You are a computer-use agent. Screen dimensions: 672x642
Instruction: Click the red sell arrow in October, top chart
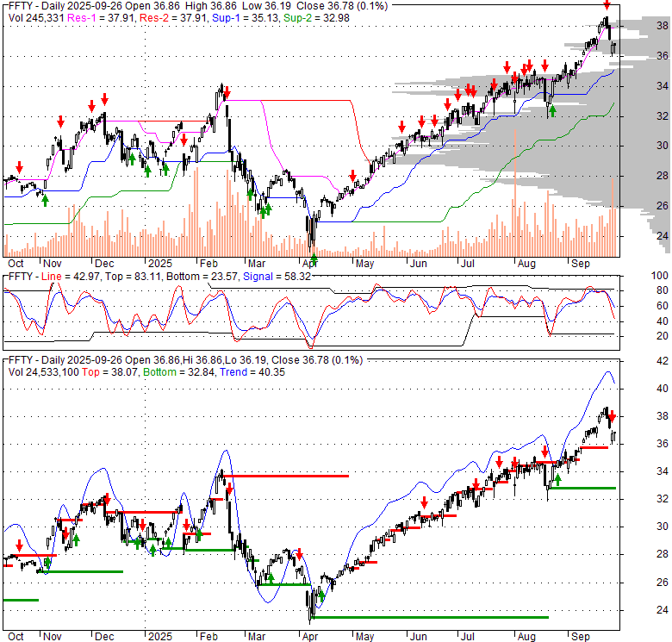tap(19, 167)
